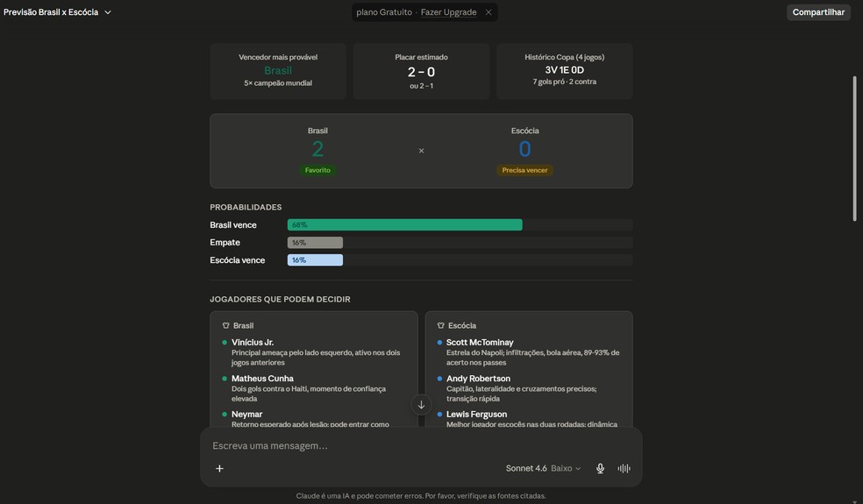Screen dimensions: 863x504
Task: Click the Fazer Upgrade link
Action: pos(448,12)
